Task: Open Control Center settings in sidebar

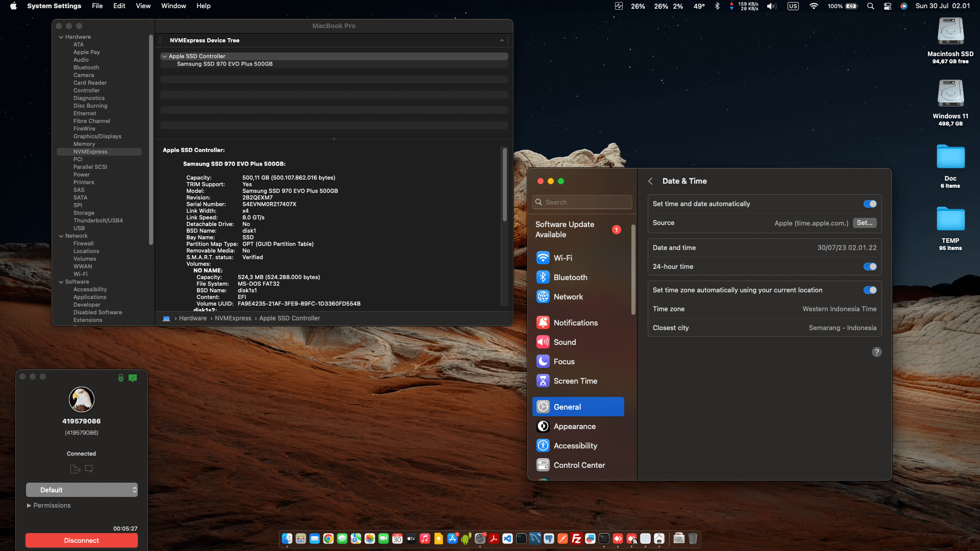Action: point(578,465)
